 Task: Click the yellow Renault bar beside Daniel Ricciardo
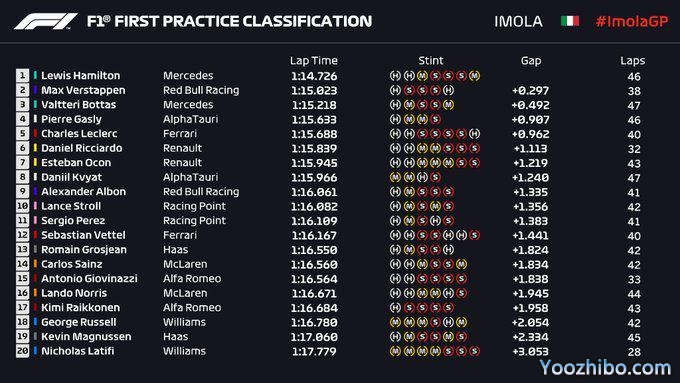point(35,148)
